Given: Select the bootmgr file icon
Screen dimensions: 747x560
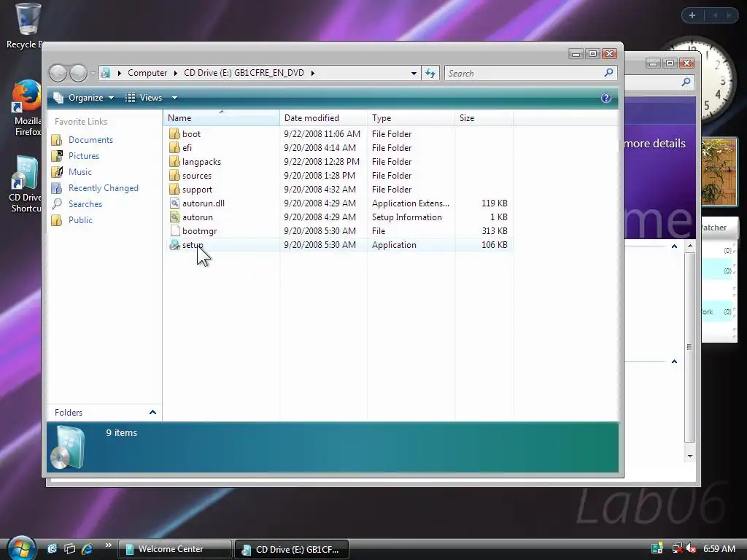Looking at the screenshot, I should 174,230.
